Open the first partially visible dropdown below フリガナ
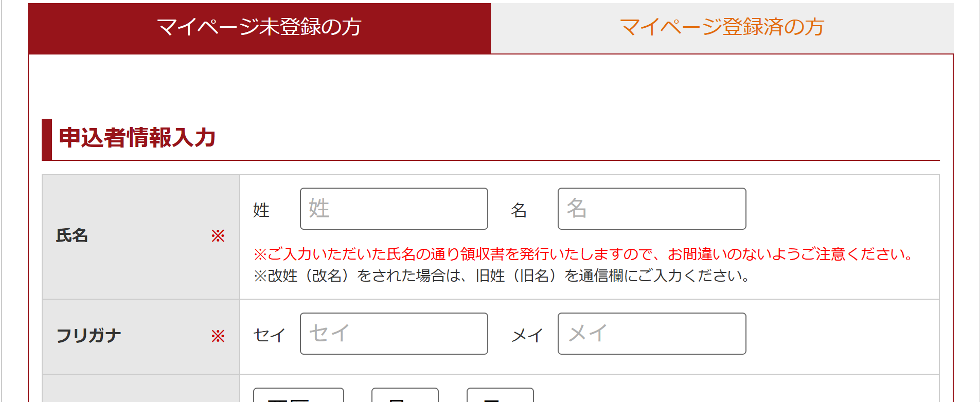The width and height of the screenshot is (980, 402). 298,395
